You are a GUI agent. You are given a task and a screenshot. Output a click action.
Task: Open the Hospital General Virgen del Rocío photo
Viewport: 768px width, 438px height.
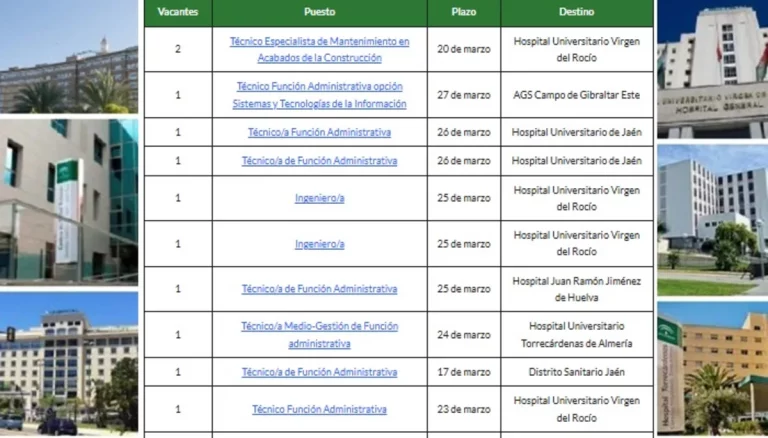pos(711,68)
